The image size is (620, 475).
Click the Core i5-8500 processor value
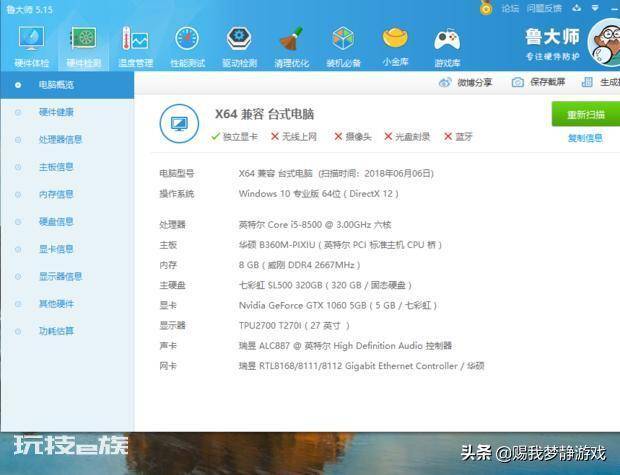coord(315,225)
